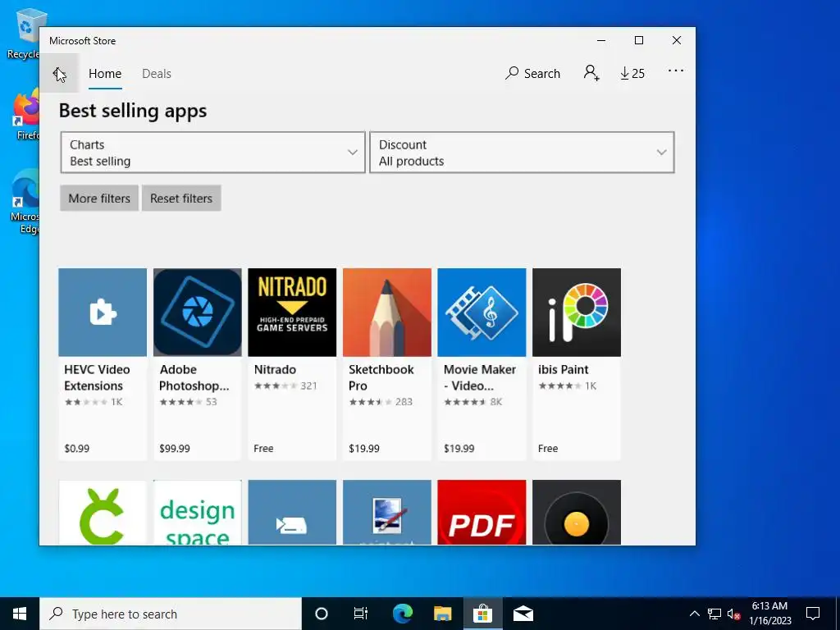Open Cortana circle on taskbar
The width and height of the screenshot is (840, 630).
pyautogui.click(x=321, y=614)
